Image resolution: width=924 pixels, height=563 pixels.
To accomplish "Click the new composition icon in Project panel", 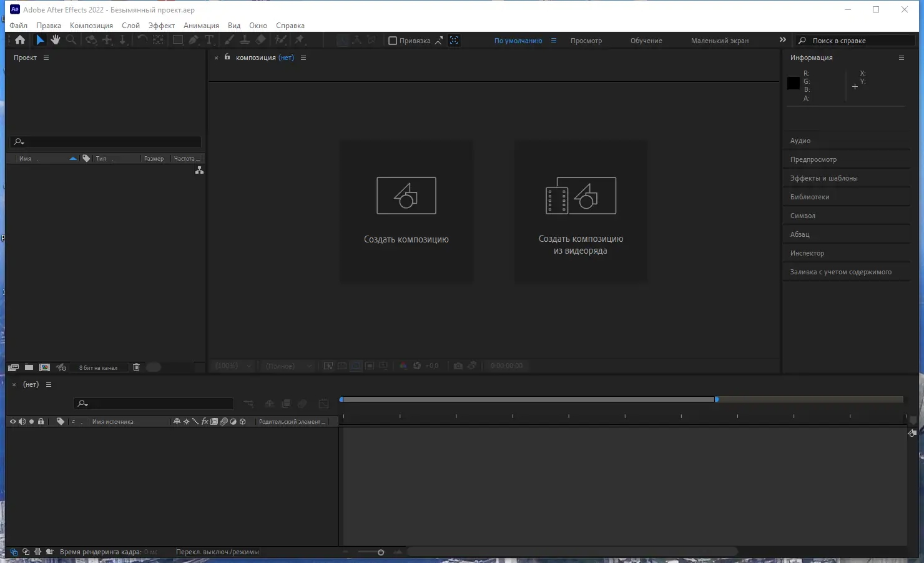I will click(x=44, y=367).
